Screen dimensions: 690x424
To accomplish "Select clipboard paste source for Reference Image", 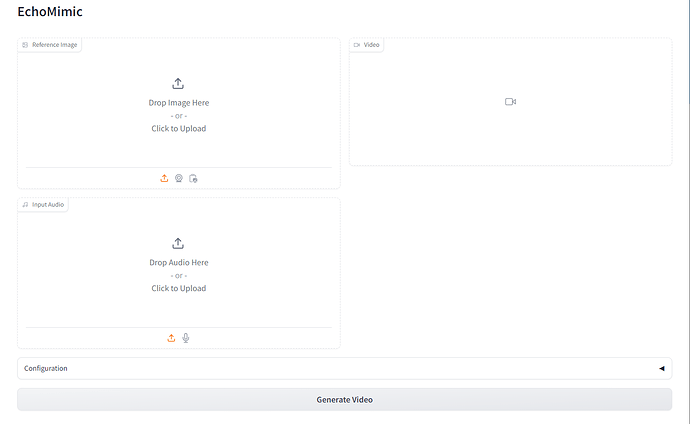I will pyautogui.click(x=193, y=178).
